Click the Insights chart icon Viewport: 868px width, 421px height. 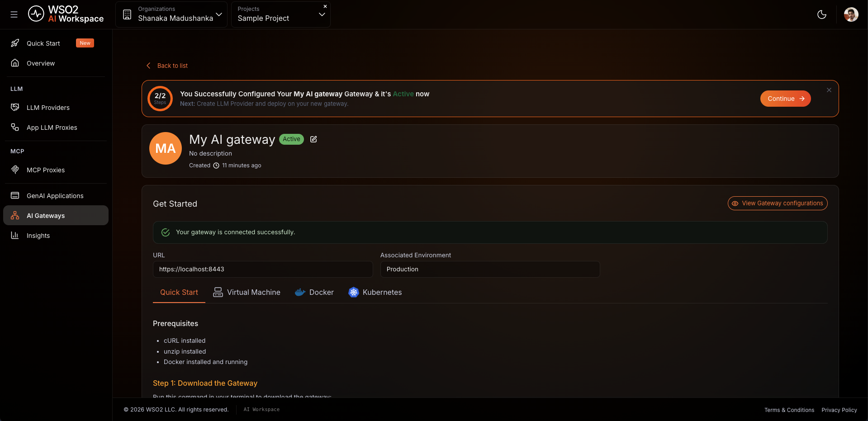tap(15, 235)
